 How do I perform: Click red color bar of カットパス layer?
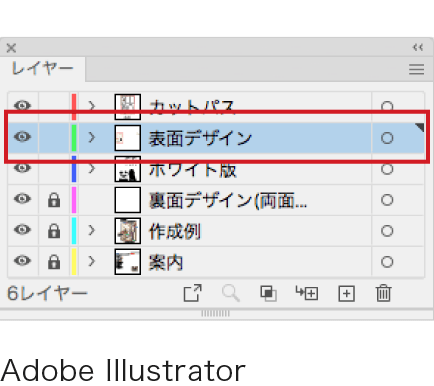[x=74, y=107]
